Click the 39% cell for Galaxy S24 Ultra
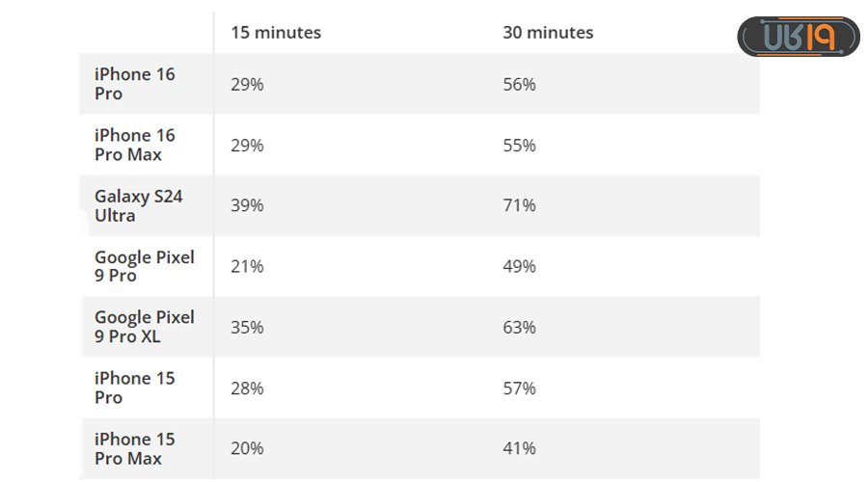Image resolution: width=868 pixels, height=482 pixels. pos(247,205)
